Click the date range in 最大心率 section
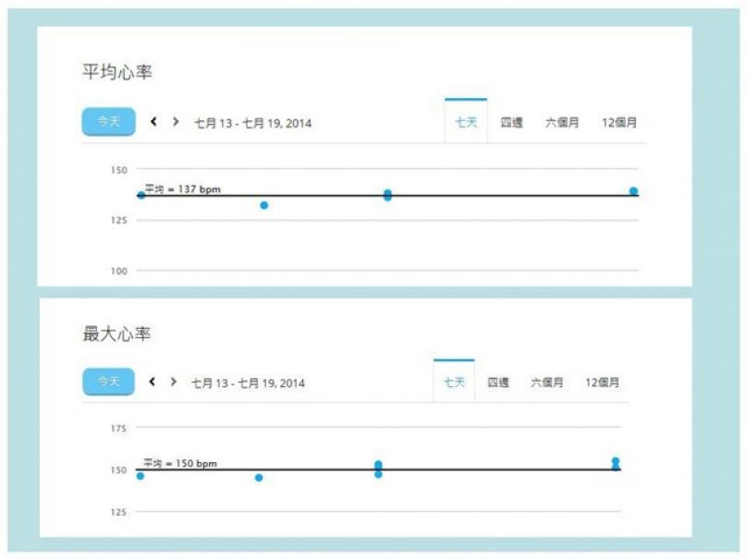 [250, 383]
